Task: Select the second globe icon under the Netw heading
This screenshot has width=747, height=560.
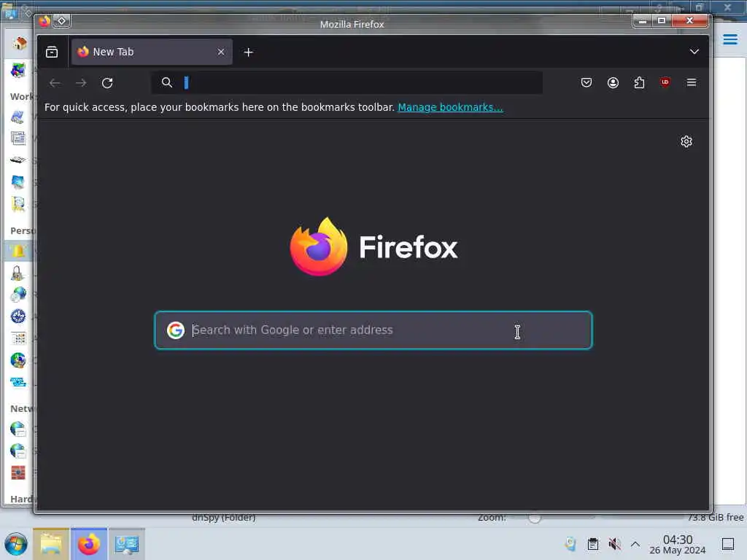Action: coord(18,451)
